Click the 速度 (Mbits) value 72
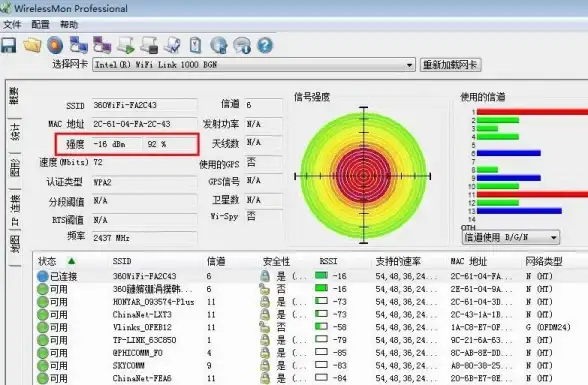 pyautogui.click(x=98, y=162)
